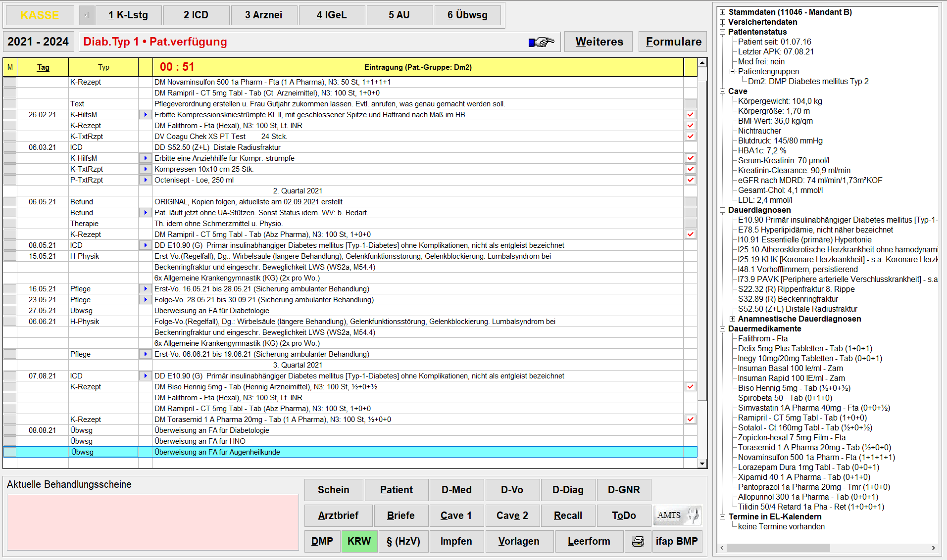Click the Arztbrief button
The width and height of the screenshot is (947, 560).
[x=338, y=515]
